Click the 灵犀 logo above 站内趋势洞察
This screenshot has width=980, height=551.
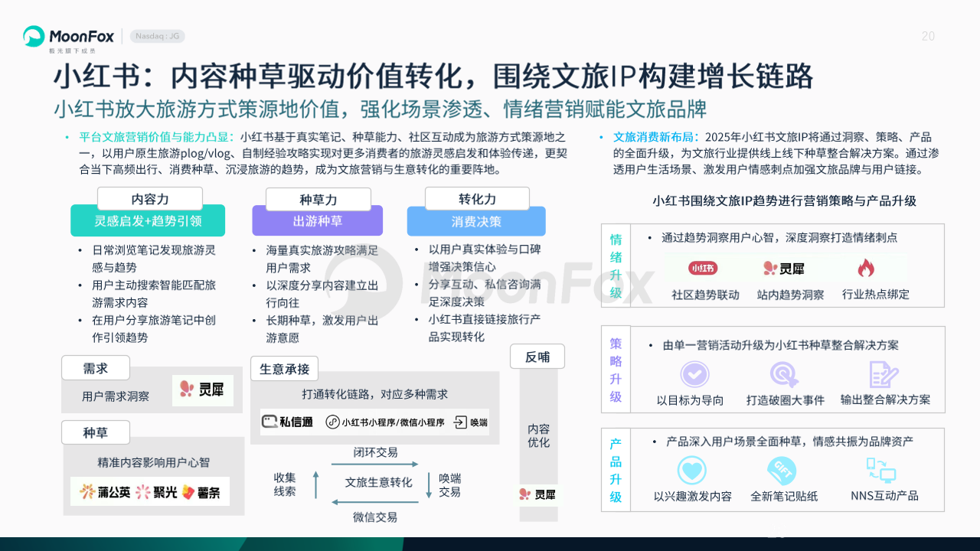point(783,268)
